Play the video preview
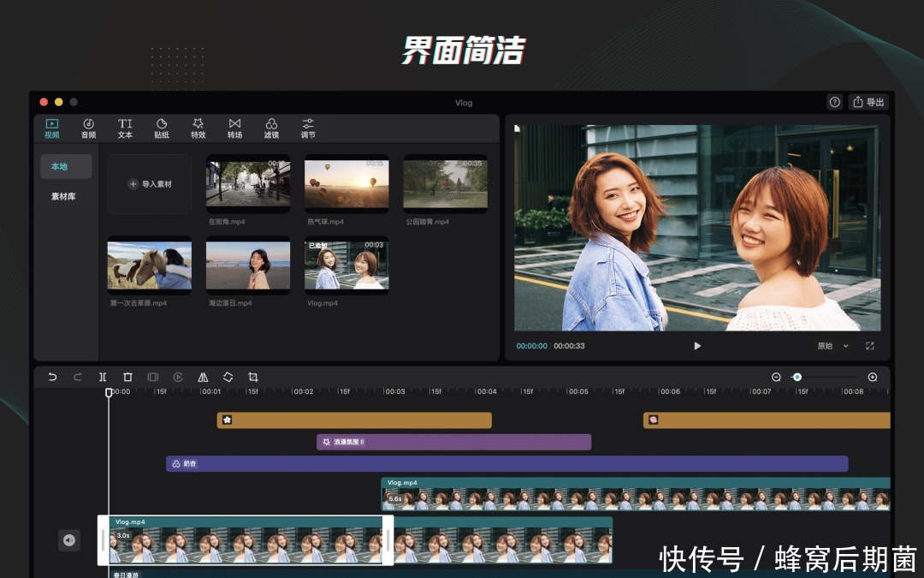The image size is (924, 578). 697,346
